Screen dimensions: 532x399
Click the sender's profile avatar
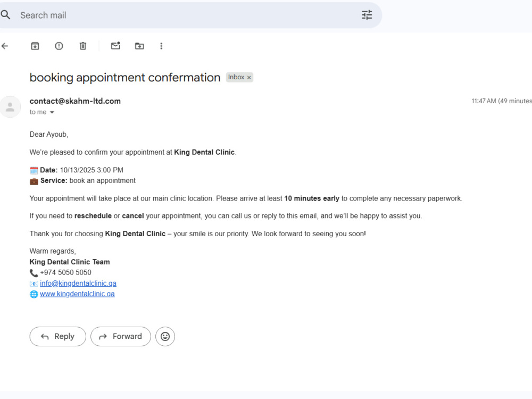point(10,107)
